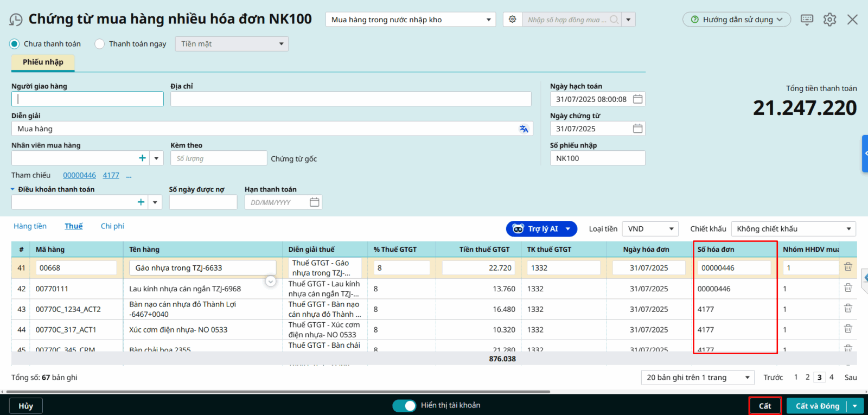Open calendar for Ngày hạch toán
868x415 pixels.
click(638, 99)
